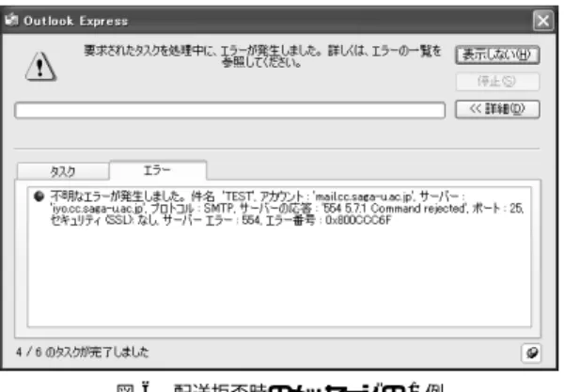Collapse details with << 詳細(D) button

[497, 109]
